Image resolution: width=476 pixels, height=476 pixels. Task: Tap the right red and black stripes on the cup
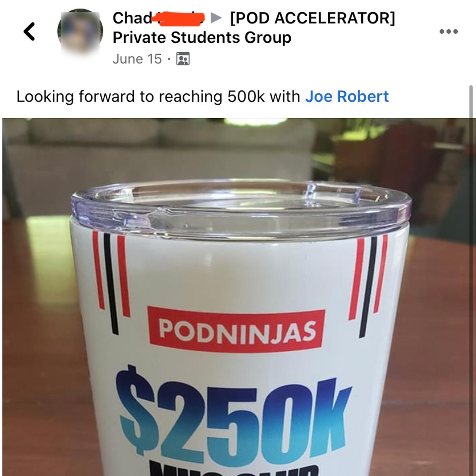click(x=369, y=284)
